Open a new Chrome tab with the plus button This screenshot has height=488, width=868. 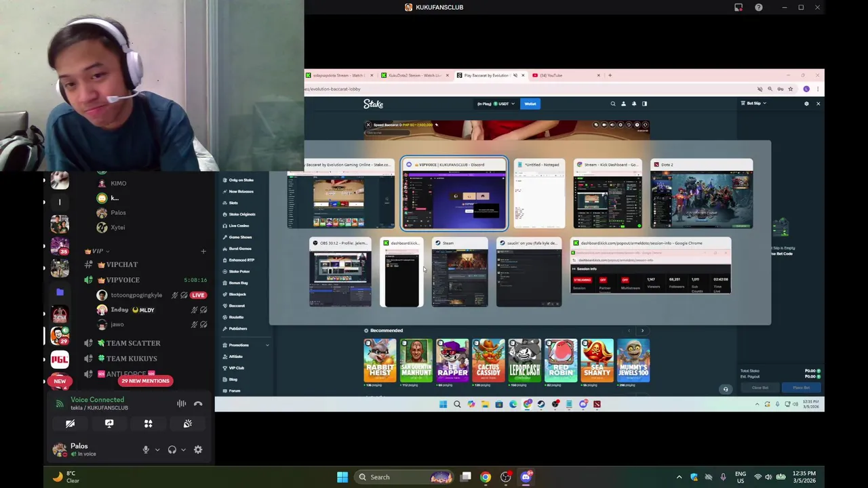click(610, 75)
